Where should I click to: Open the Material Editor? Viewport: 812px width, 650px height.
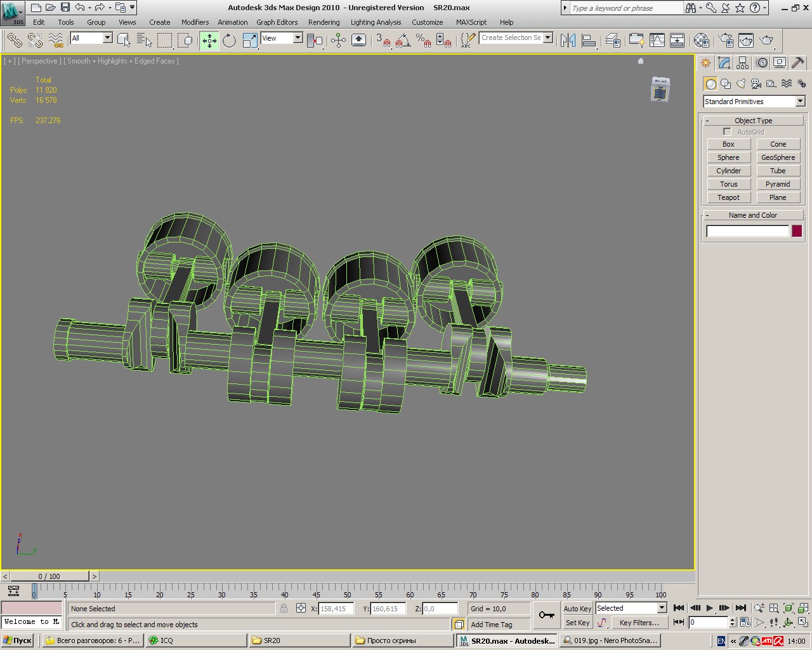(x=702, y=41)
